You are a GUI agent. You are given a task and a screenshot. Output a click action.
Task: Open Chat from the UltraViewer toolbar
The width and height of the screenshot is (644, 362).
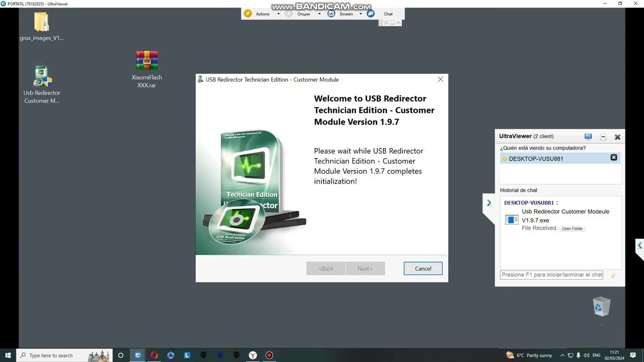[388, 14]
